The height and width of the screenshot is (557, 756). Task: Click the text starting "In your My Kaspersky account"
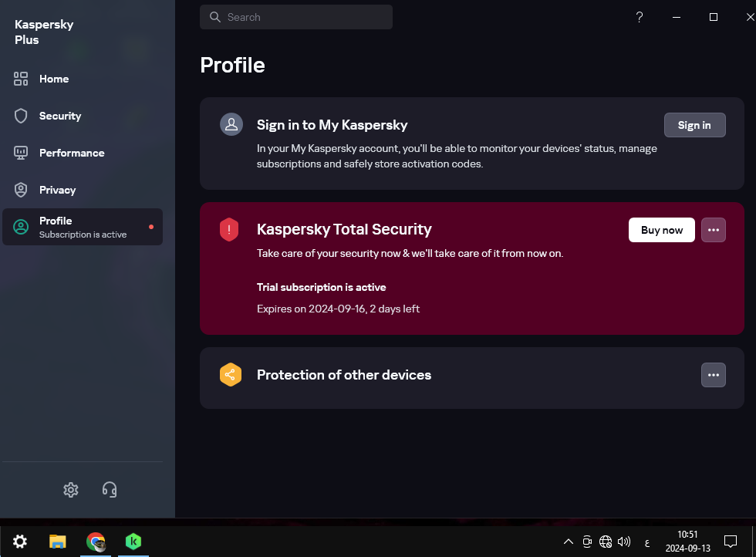(457, 157)
